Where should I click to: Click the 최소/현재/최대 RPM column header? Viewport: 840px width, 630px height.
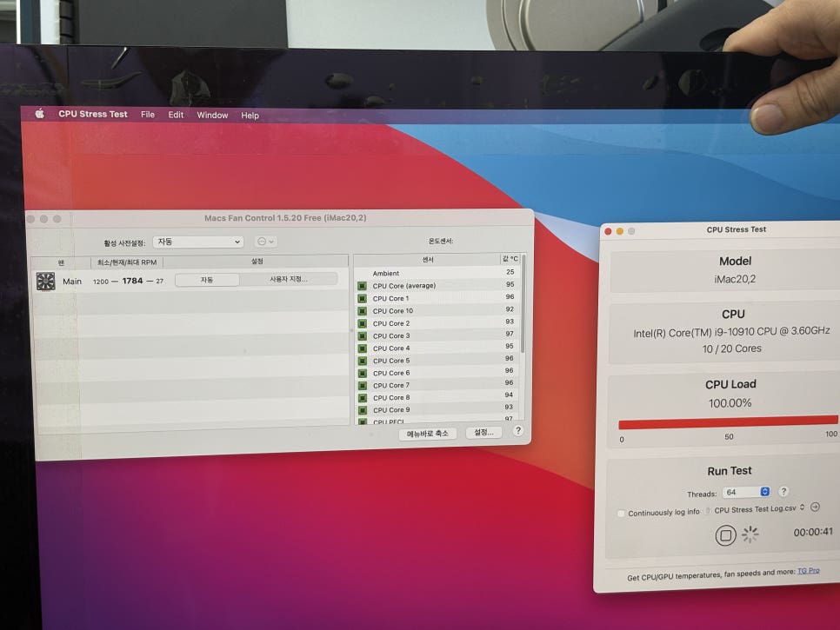pyautogui.click(x=127, y=262)
